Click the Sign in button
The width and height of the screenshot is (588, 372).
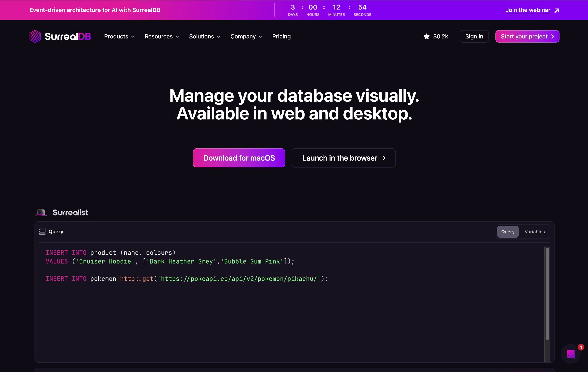click(474, 36)
